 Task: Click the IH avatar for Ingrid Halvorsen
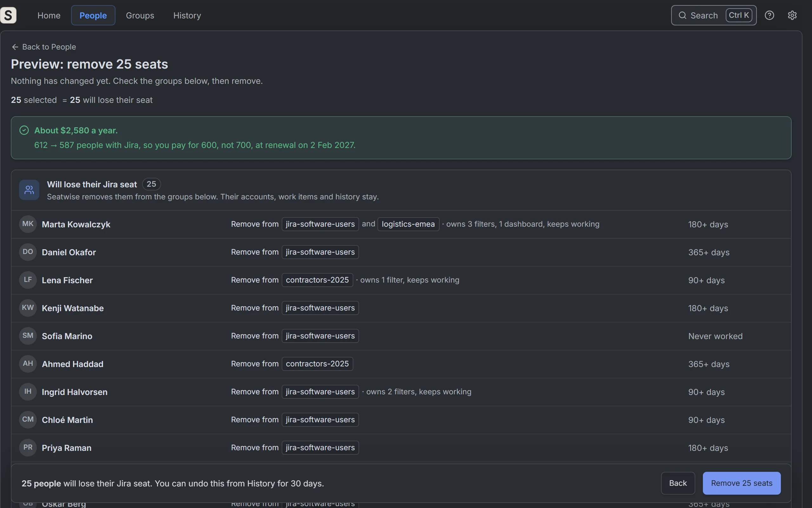[x=28, y=391]
